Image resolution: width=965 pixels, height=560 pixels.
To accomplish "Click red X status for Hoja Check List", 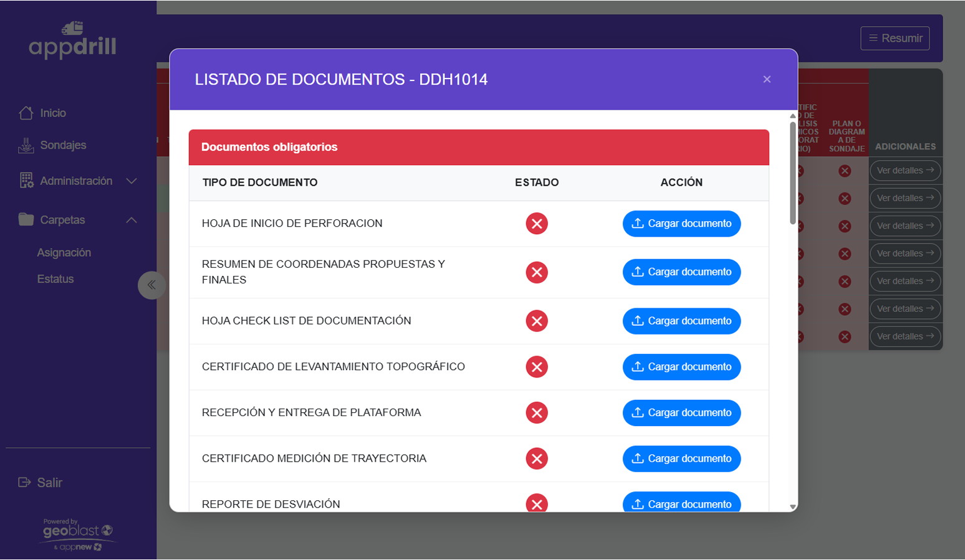I will tap(537, 321).
